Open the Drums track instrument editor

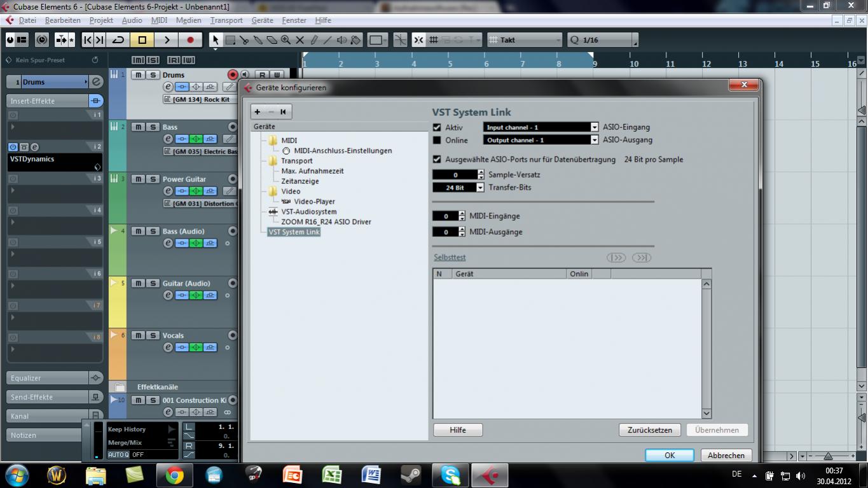pyautogui.click(x=168, y=87)
